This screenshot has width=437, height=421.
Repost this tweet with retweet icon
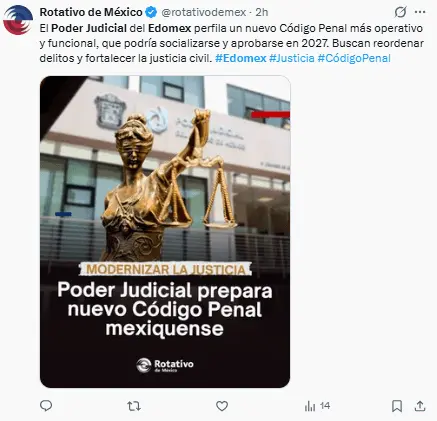click(134, 406)
